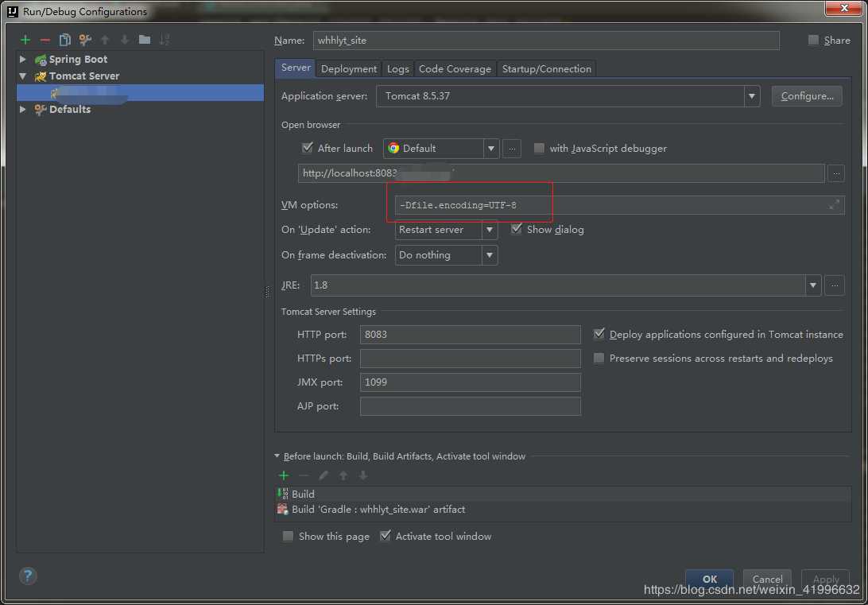The image size is (868, 605).
Task: Select the Build before-launch task row
Action: click(563, 494)
